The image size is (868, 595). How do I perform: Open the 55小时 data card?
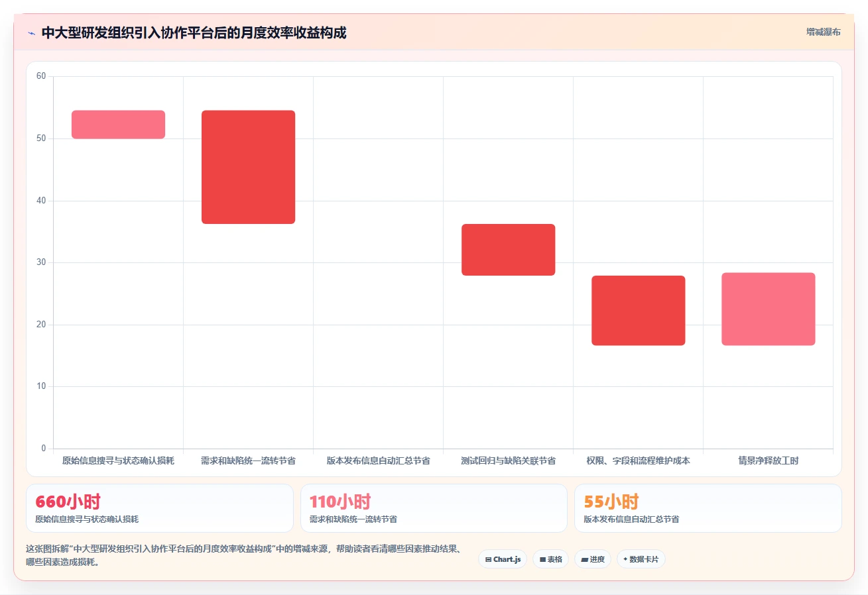point(708,508)
